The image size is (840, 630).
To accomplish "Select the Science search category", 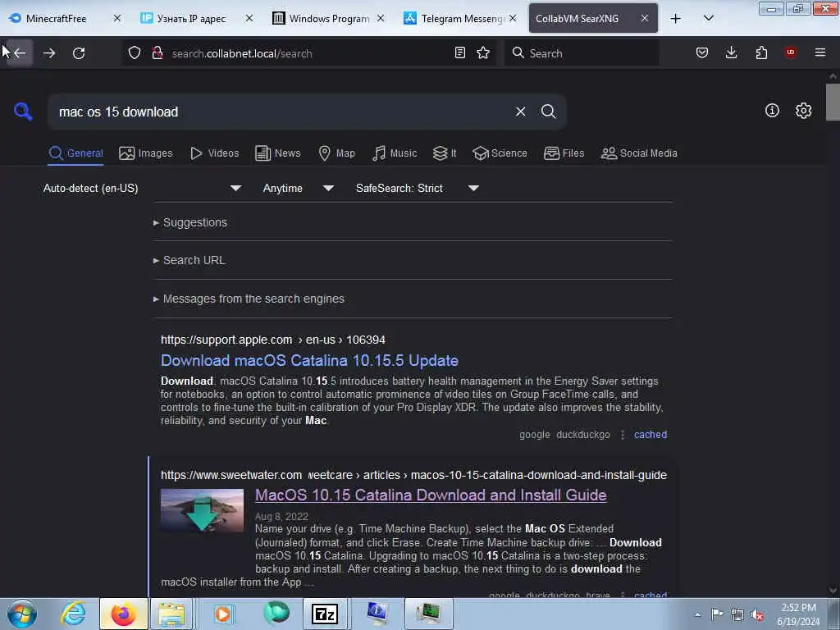I will click(500, 153).
